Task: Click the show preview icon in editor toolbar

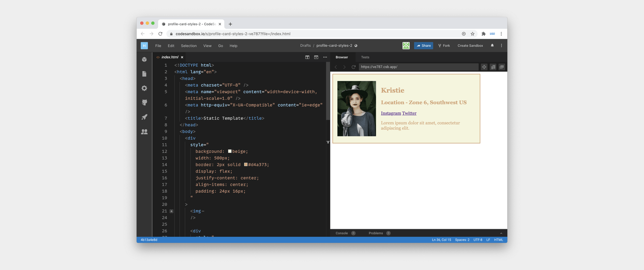Action: 316,57
